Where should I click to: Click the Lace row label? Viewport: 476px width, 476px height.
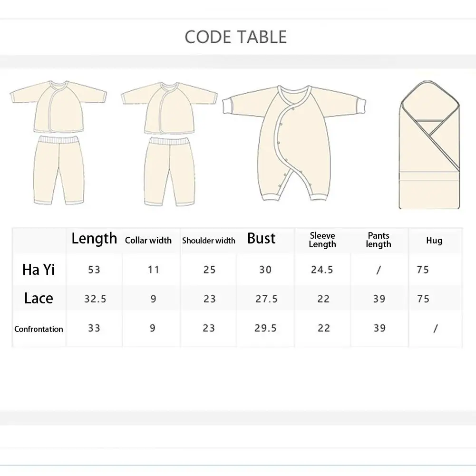tap(39, 298)
